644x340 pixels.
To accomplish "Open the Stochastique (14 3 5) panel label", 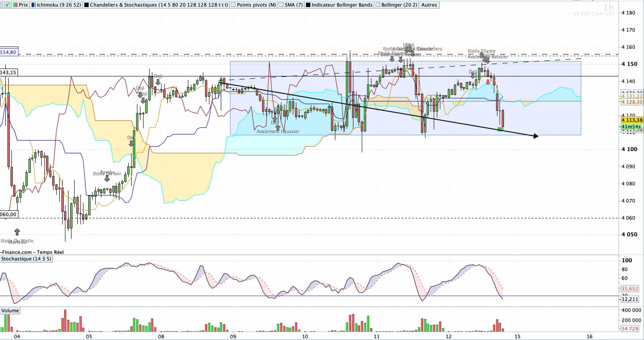I will 26,259.
